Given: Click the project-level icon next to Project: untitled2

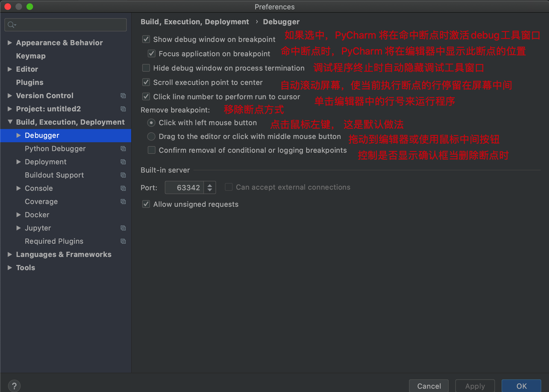Looking at the screenshot, I should tap(123, 109).
